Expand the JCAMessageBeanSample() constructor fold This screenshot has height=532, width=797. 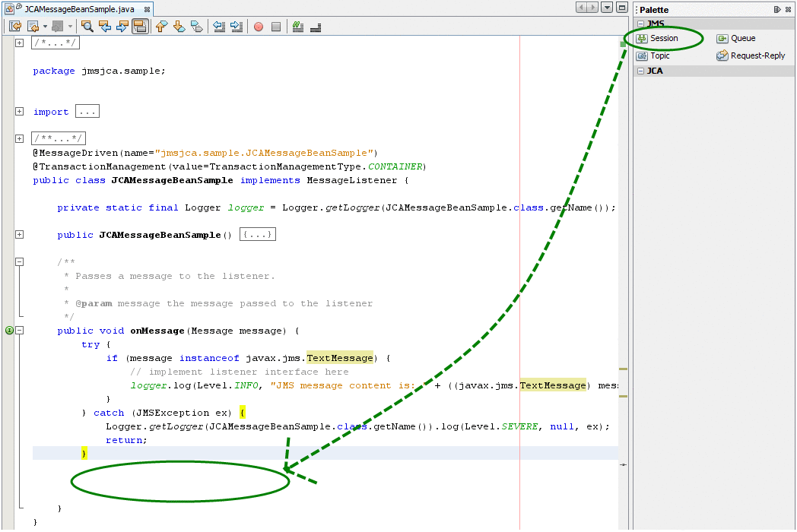tap(19, 234)
